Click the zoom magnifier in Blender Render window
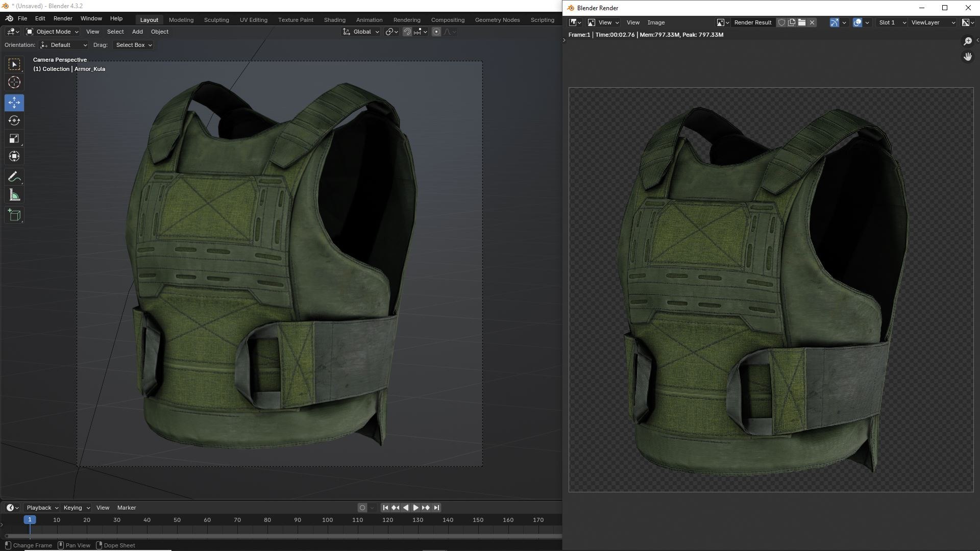 (968, 41)
